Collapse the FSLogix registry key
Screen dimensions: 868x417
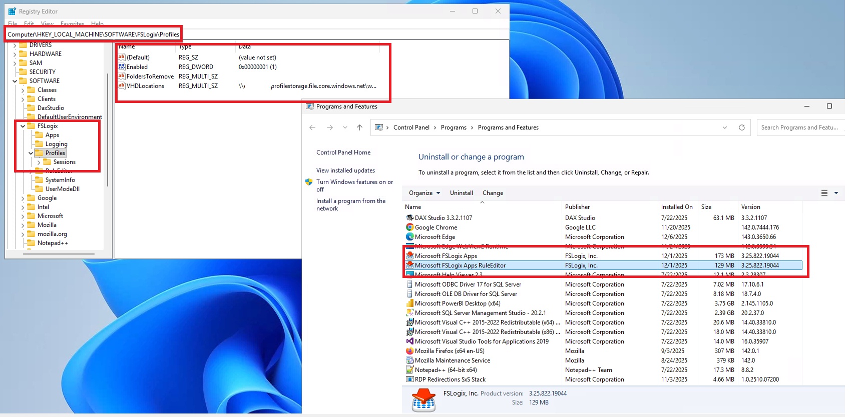23,126
